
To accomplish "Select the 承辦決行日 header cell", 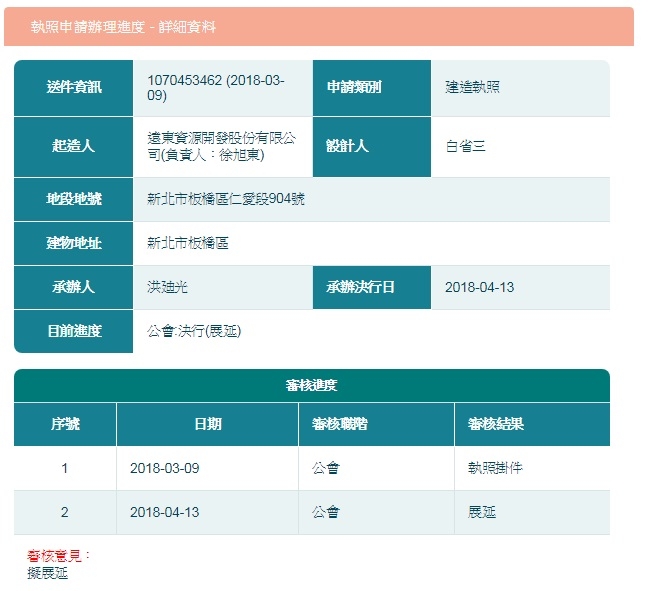I will tap(372, 287).
